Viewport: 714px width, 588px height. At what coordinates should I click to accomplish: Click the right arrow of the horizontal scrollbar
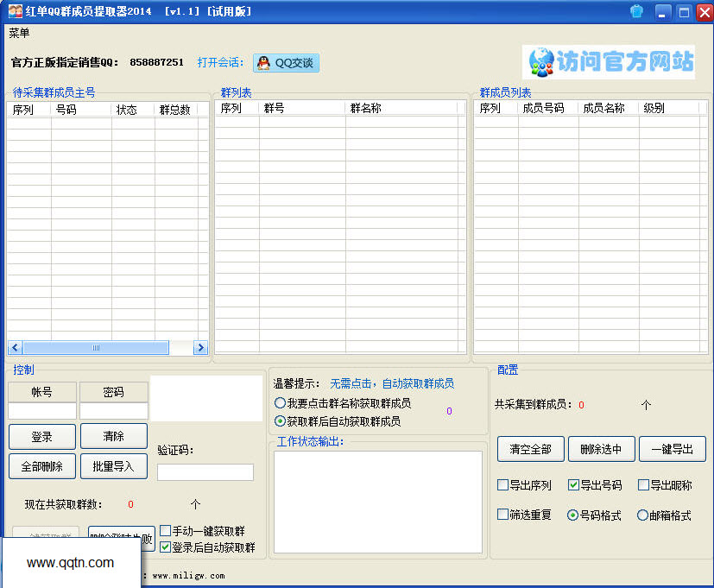pyautogui.click(x=200, y=347)
